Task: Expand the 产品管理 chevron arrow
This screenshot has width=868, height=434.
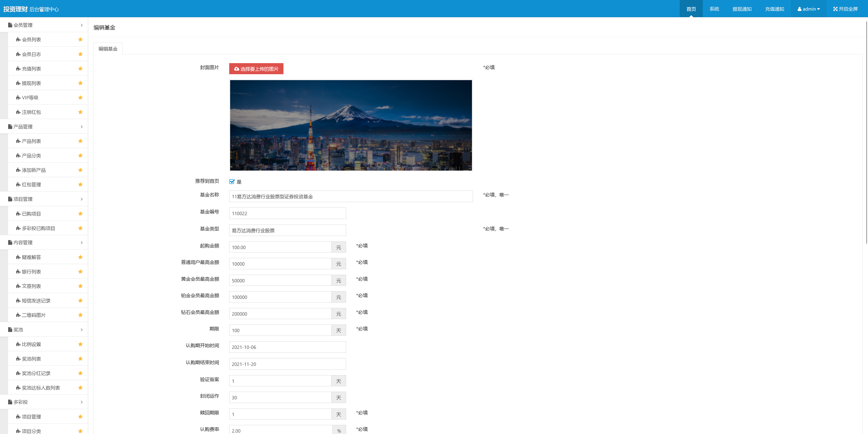Action: click(82, 127)
